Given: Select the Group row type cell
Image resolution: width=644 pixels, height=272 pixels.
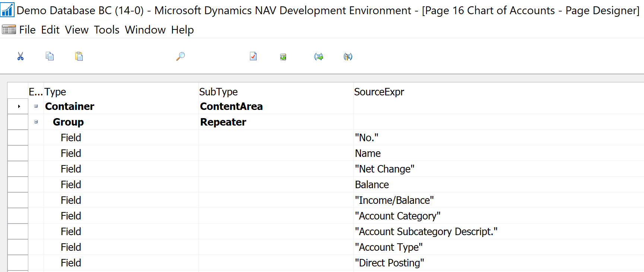Looking at the screenshot, I should click(x=121, y=122).
